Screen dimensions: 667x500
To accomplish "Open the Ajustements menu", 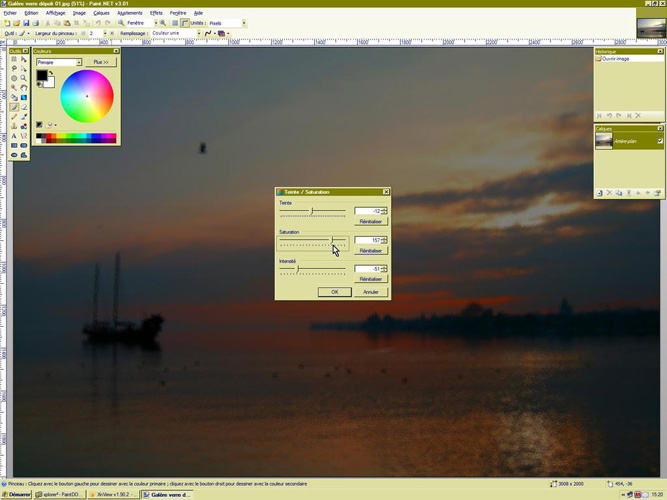I will [129, 13].
